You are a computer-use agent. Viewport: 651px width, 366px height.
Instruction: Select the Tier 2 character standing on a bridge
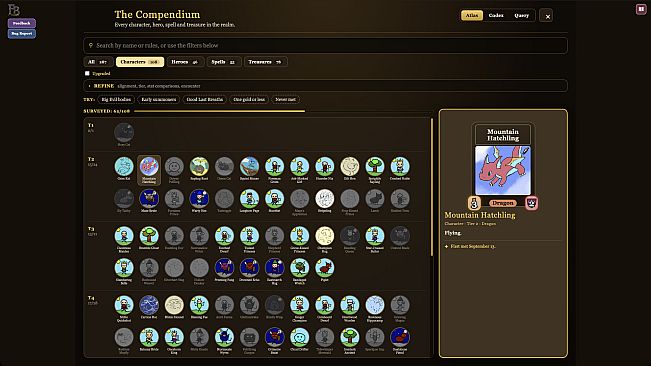250,166
